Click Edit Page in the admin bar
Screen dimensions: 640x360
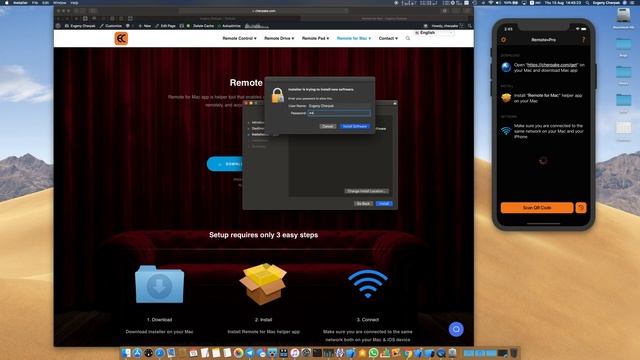pos(165,26)
